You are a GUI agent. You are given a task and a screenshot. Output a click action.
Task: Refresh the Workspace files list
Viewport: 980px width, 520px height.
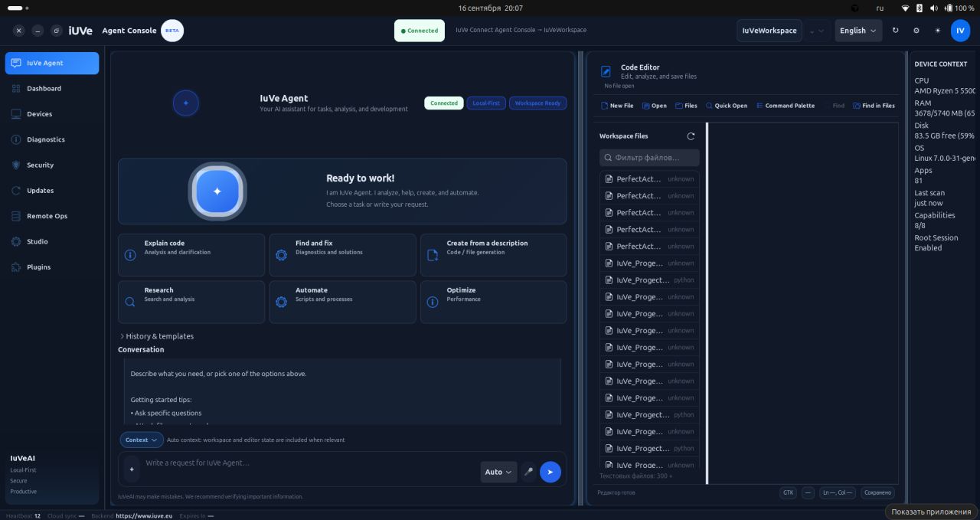click(x=691, y=136)
